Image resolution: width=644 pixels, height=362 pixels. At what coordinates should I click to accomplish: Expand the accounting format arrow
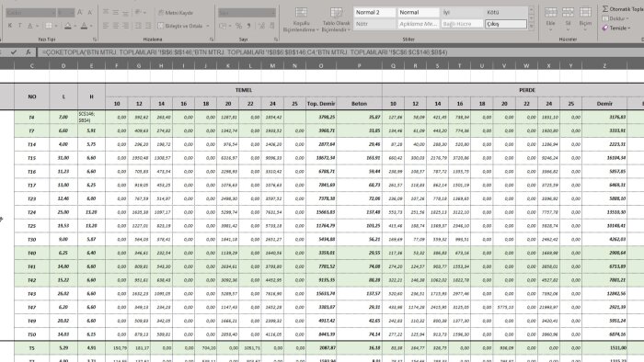230,26
